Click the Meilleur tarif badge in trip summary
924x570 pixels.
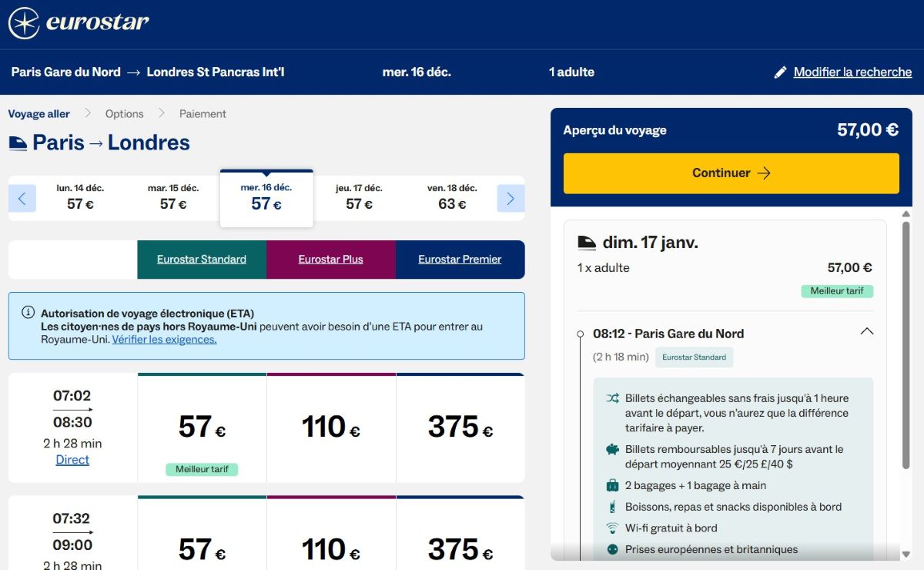click(837, 291)
